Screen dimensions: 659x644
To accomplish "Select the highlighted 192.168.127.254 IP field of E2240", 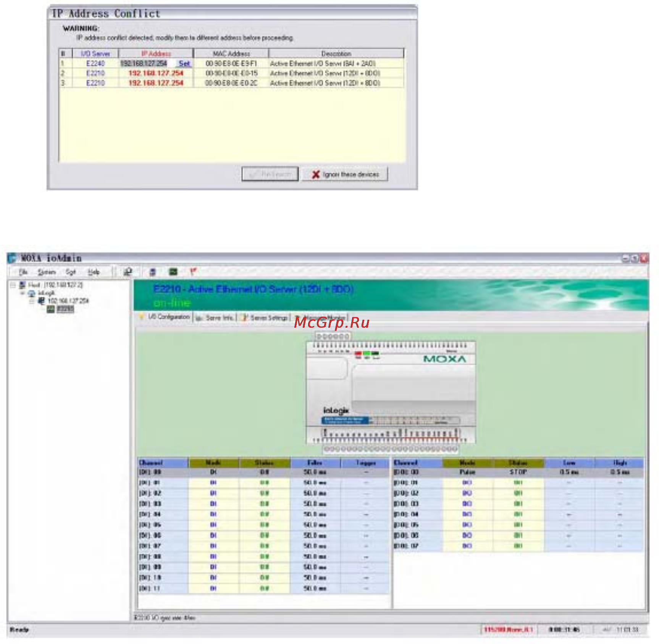I will pyautogui.click(x=144, y=63).
